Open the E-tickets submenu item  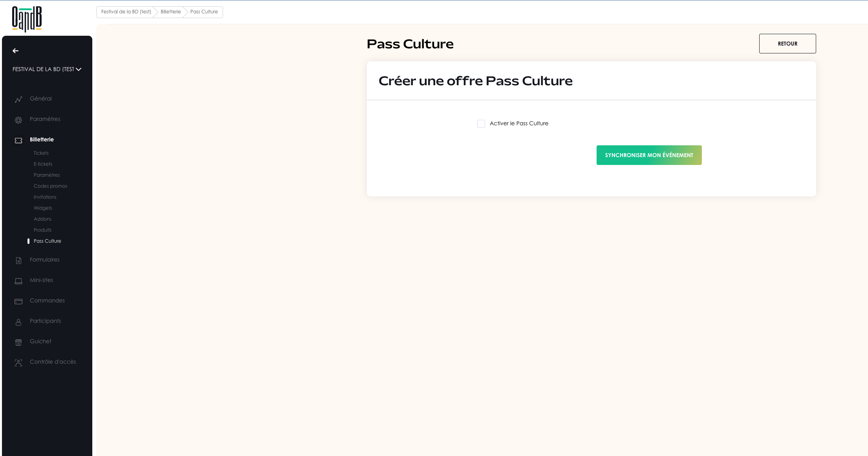click(x=43, y=164)
